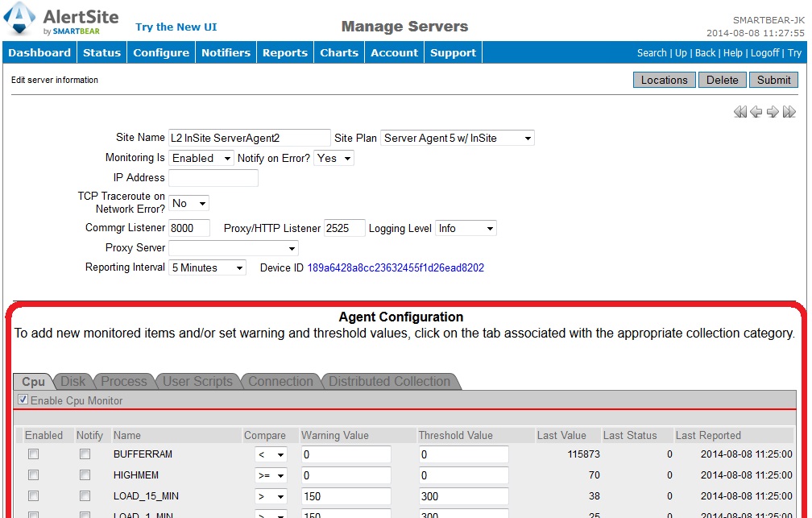Open the Configure menu
The width and height of the screenshot is (812, 518).
click(x=161, y=53)
